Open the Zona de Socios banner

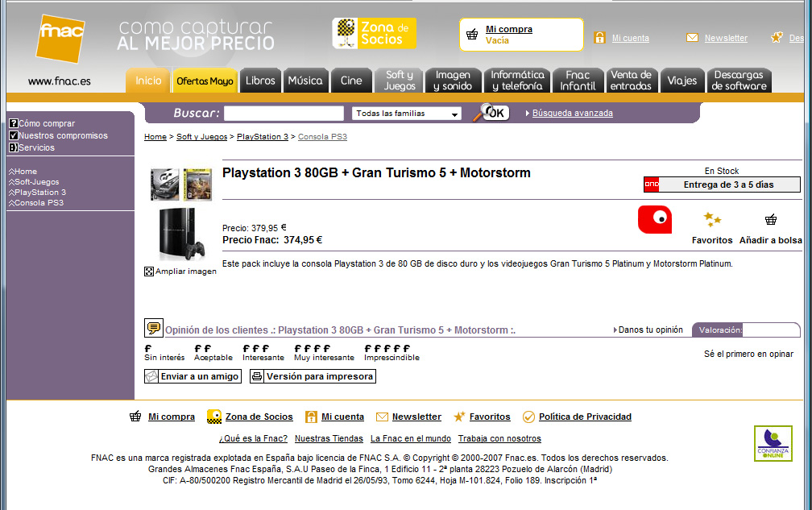point(374,34)
